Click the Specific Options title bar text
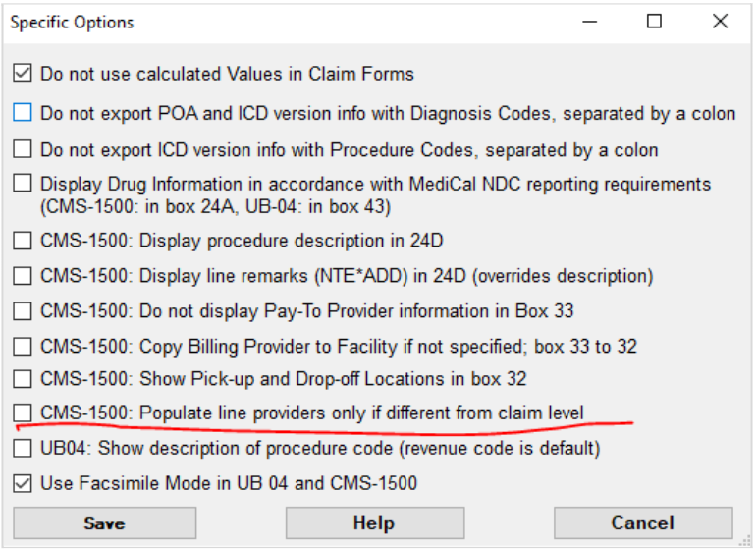The height and width of the screenshot is (550, 756). click(x=72, y=23)
